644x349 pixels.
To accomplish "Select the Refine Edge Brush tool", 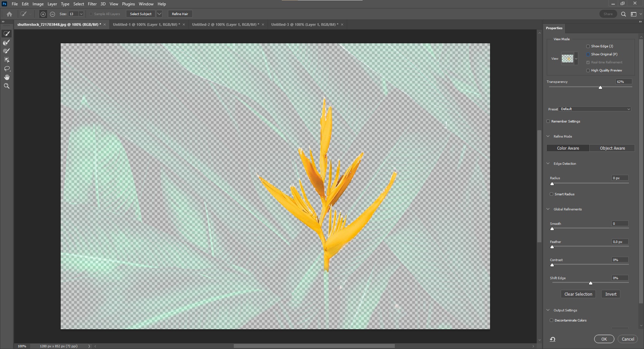I will (6, 43).
